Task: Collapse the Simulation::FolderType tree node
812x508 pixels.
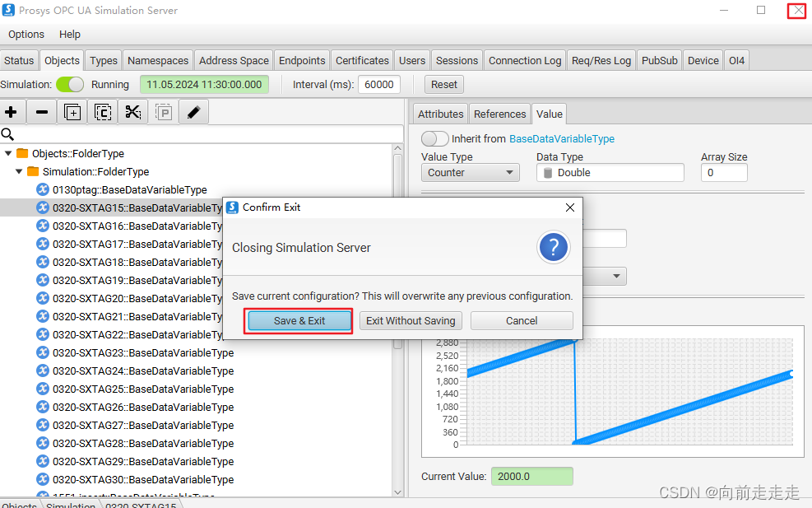Action: (18, 171)
